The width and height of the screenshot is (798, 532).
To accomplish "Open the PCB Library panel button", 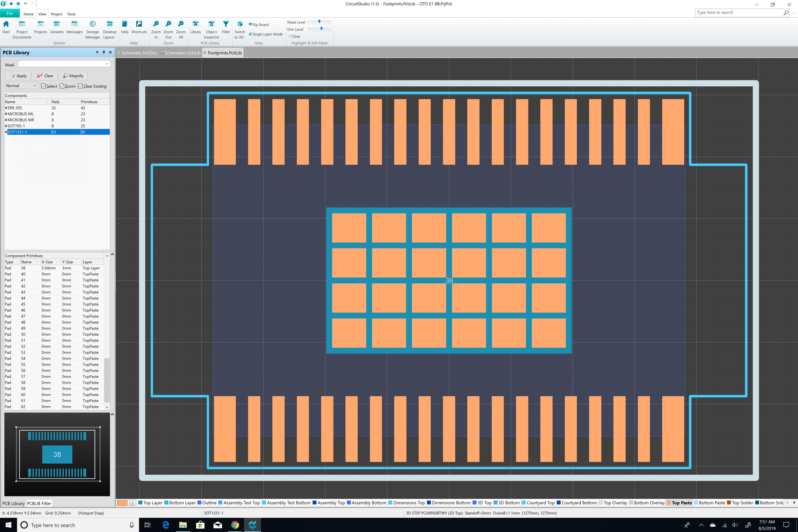I will coord(195,27).
